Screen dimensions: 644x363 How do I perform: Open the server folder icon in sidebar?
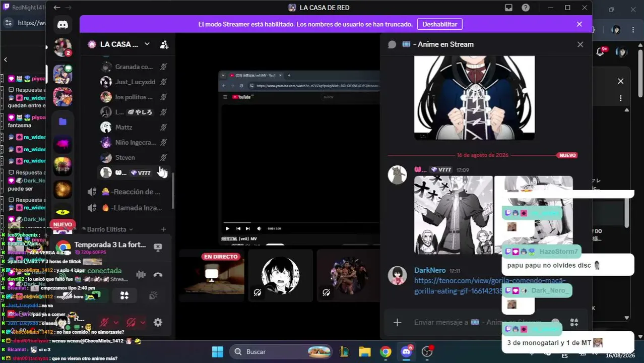tap(62, 122)
